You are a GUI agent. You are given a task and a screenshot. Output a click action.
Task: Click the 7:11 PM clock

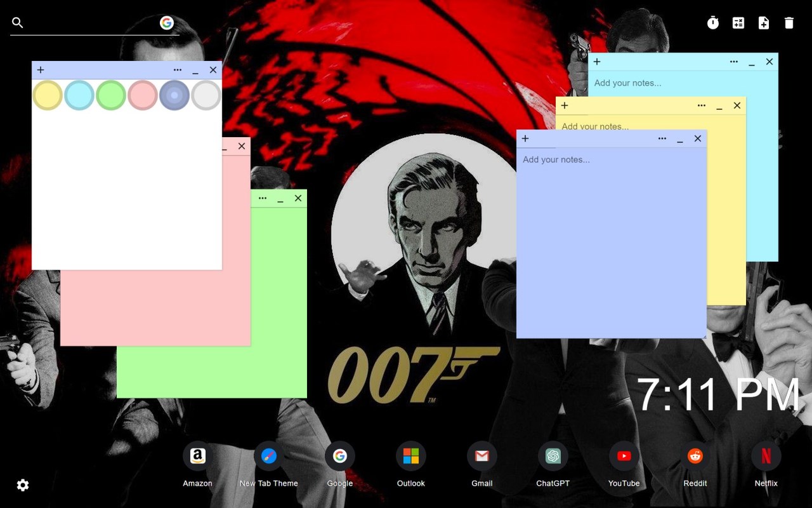[718, 395]
